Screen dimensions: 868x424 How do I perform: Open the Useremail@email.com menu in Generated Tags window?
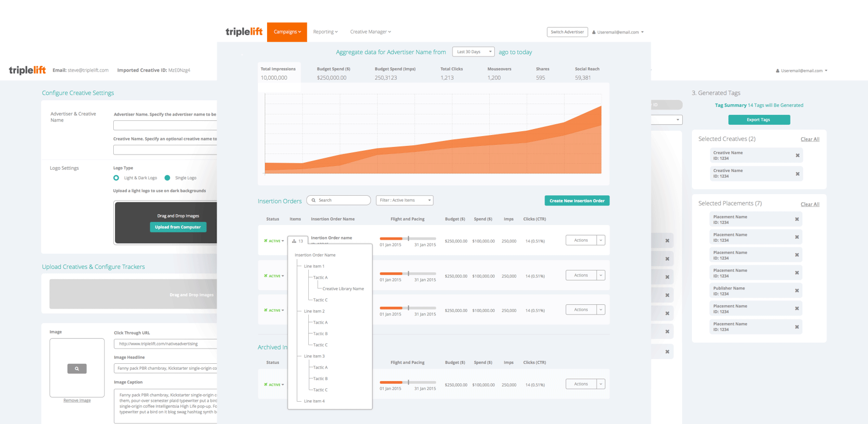coord(801,70)
